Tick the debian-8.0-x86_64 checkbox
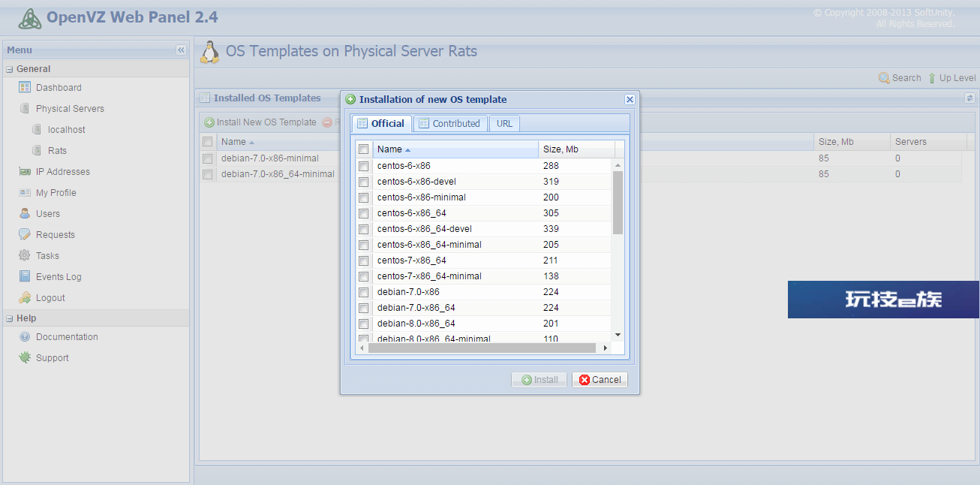Viewport: 980px width, 485px height. (x=363, y=324)
